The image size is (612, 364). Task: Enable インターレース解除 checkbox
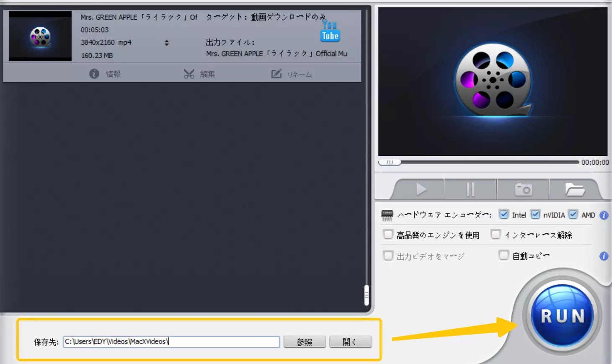tap(496, 234)
